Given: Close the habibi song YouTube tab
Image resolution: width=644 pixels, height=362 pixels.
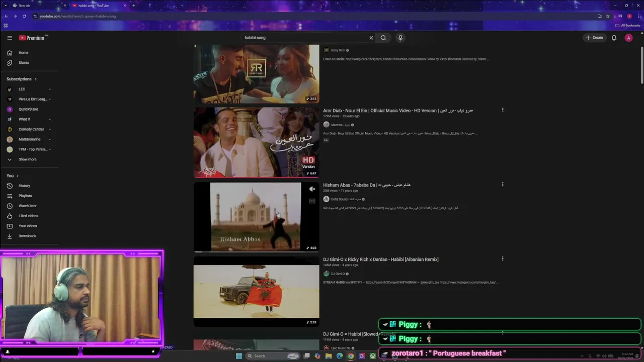Looking at the screenshot, I should coord(125,6).
